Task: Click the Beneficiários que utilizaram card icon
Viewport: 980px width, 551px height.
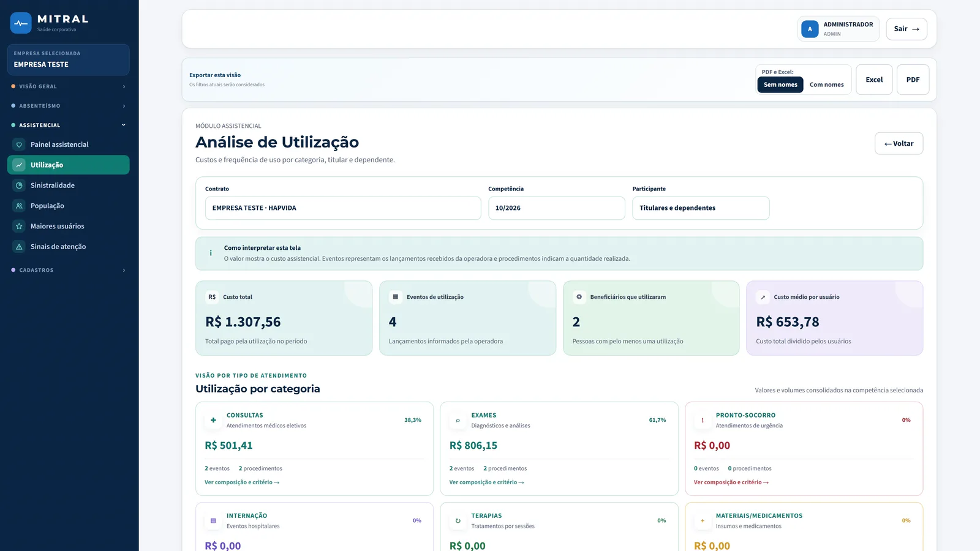Action: pos(579,297)
